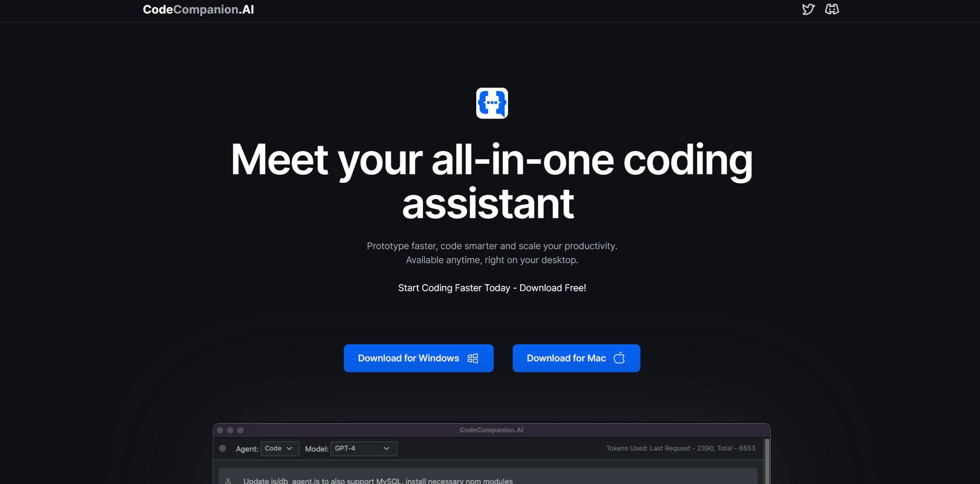Open the Discord server icon
The image size is (980, 484).
click(x=832, y=10)
